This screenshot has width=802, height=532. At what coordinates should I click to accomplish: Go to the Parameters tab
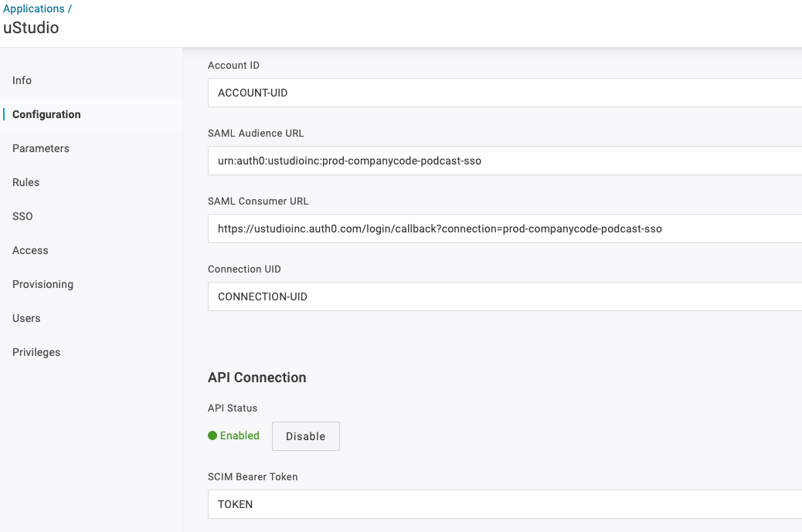pos(41,148)
